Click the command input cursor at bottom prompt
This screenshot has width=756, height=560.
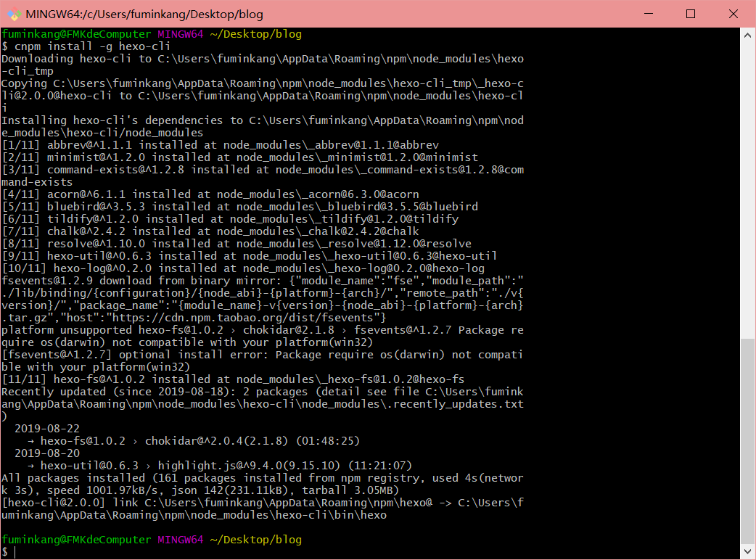pyautogui.click(x=15, y=552)
